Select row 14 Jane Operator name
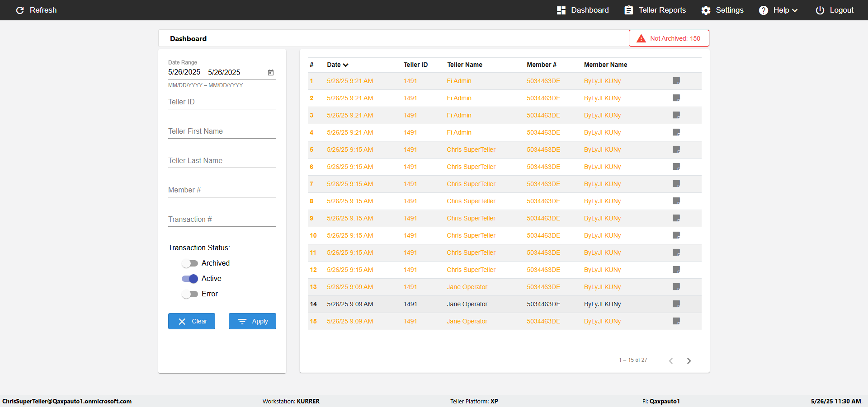 pos(467,304)
